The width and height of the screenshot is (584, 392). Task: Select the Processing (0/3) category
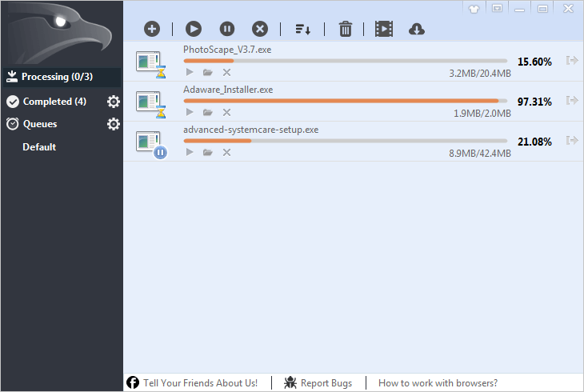click(54, 77)
